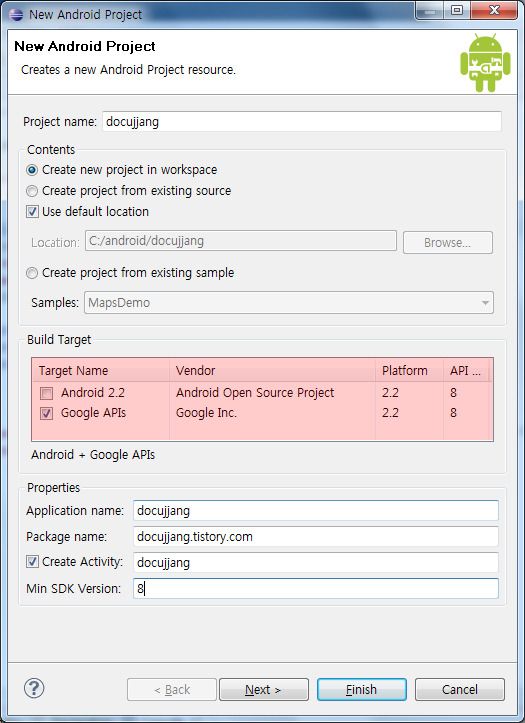Select Create project from existing source
The image size is (525, 723).
[32, 191]
